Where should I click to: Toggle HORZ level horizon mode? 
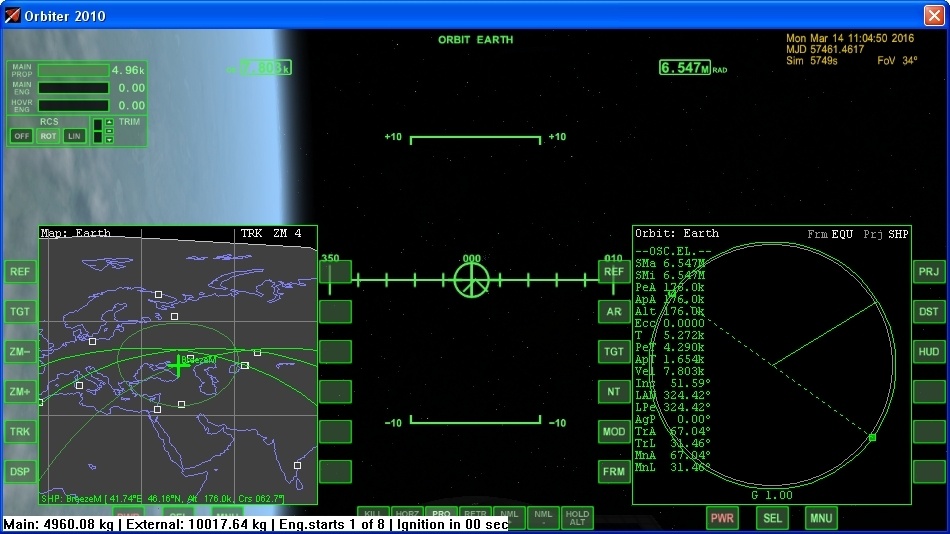pyautogui.click(x=407, y=513)
